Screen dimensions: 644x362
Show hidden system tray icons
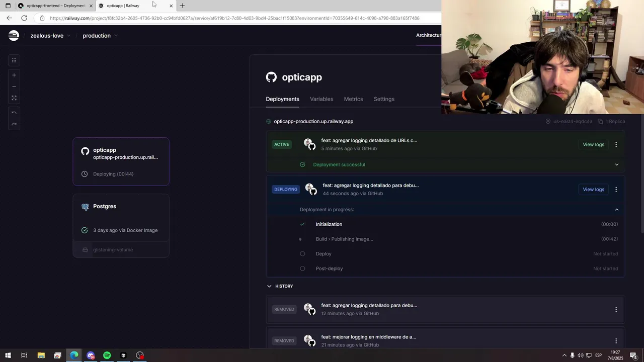click(x=564, y=355)
